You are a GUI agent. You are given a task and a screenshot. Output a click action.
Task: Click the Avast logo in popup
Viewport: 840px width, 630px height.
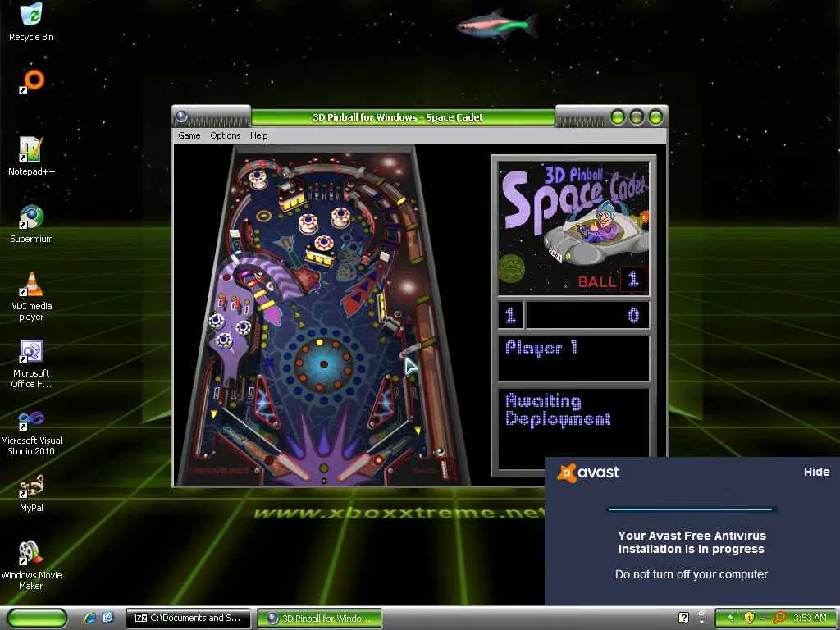[588, 472]
